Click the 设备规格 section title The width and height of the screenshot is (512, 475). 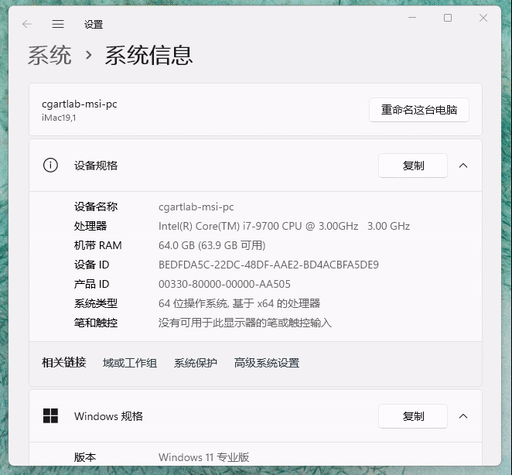click(96, 165)
